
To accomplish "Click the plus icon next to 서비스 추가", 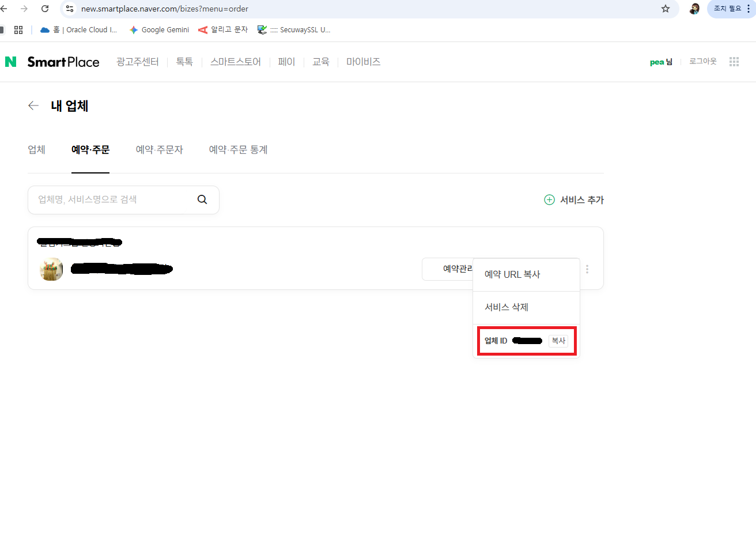I will 549,199.
